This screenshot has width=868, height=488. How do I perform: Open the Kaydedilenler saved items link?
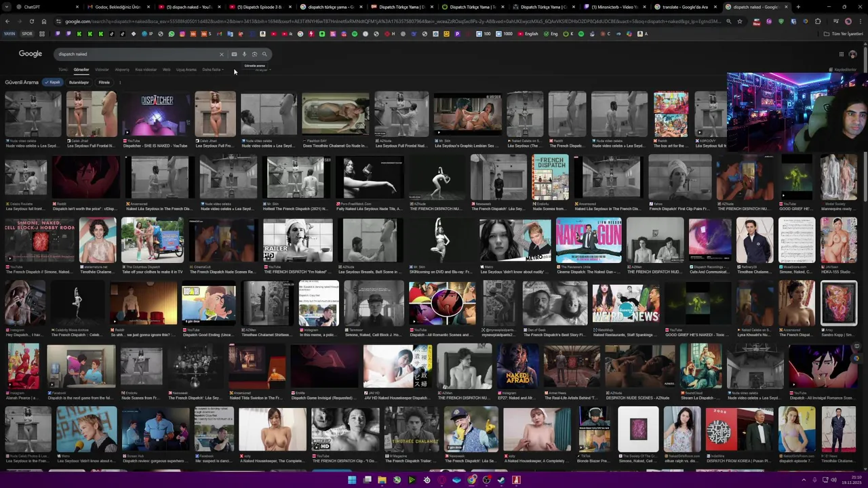842,70
